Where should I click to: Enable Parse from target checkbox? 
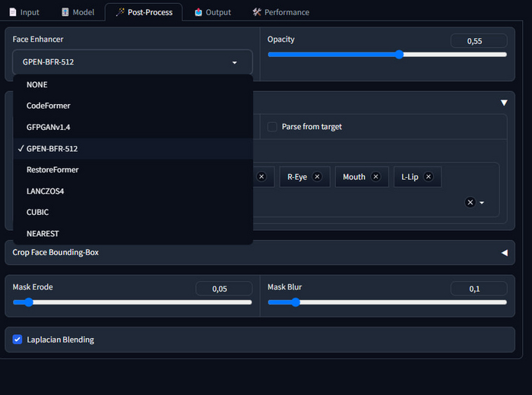pyautogui.click(x=272, y=127)
